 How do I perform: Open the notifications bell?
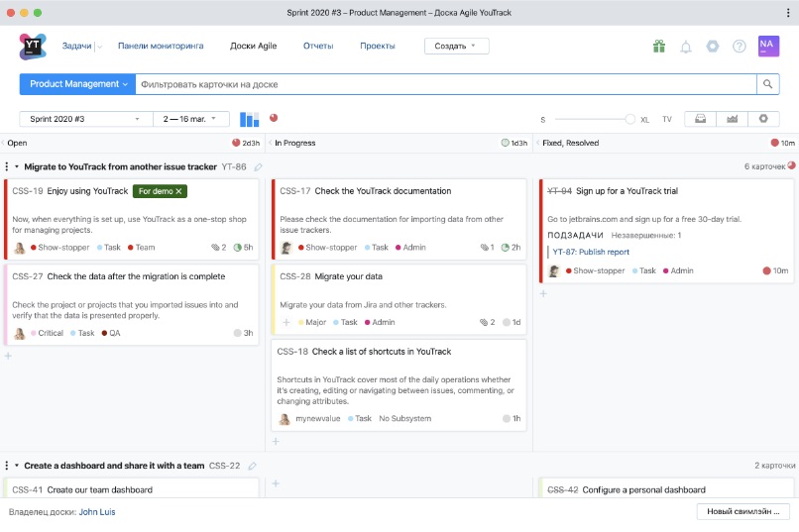pos(686,47)
